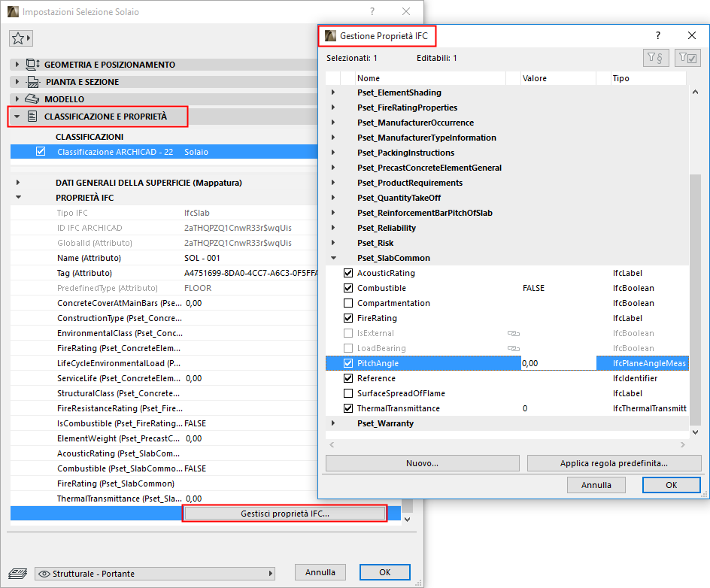Open the Strutturale - Portante layer dropdown
The image size is (710, 588).
pos(155,574)
